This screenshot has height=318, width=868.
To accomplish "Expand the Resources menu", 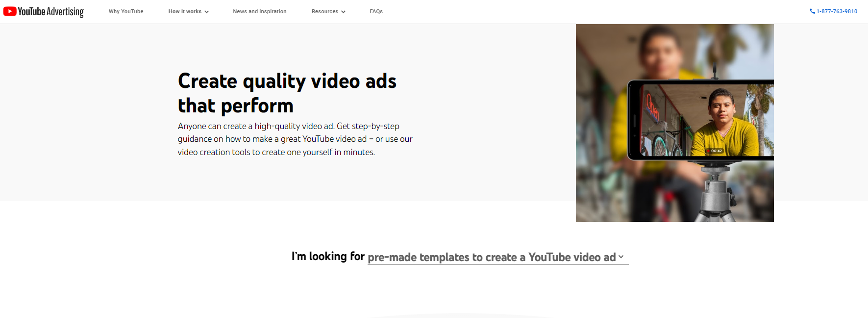I will 328,11.
